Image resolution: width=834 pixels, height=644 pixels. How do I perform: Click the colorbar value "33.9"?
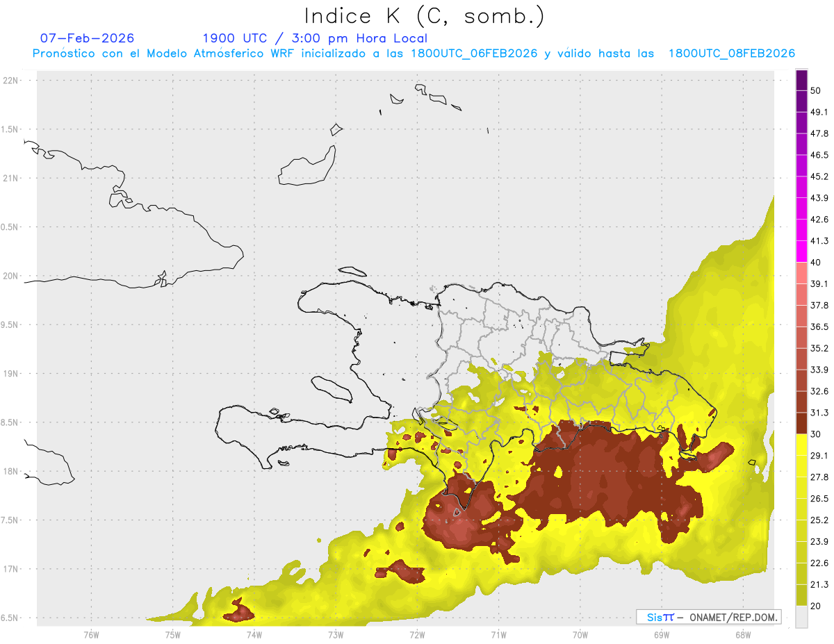[x=819, y=370]
